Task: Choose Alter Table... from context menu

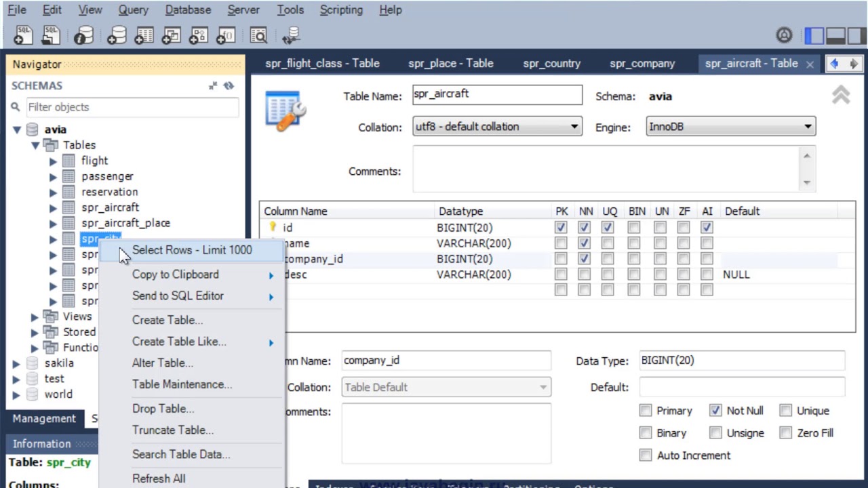Action: point(163,363)
